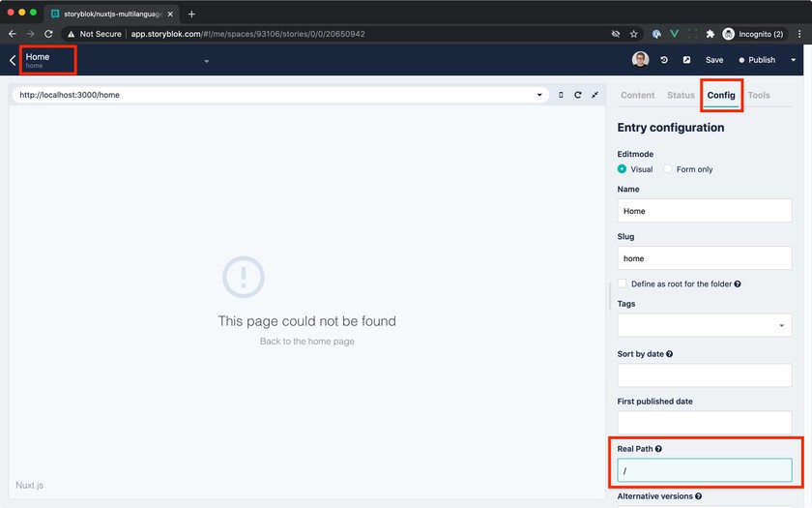This screenshot has width=812, height=508.
Task: Switch to the Tools tab
Action: 759,96
